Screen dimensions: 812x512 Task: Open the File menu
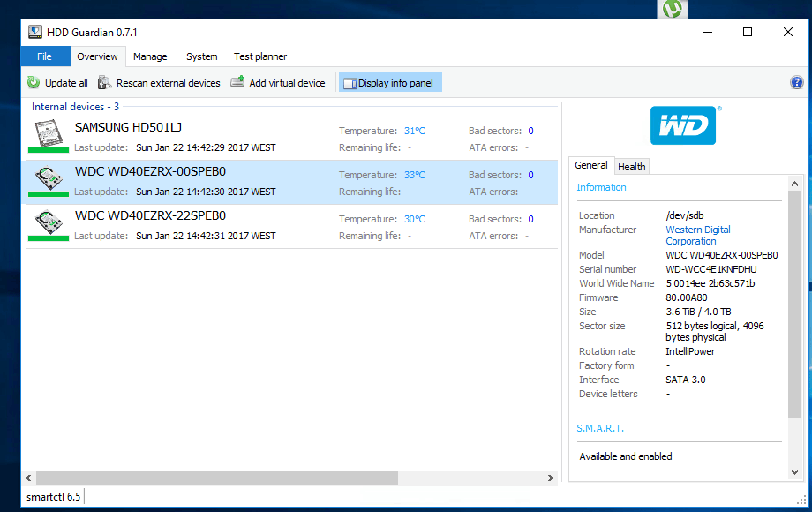click(x=45, y=56)
